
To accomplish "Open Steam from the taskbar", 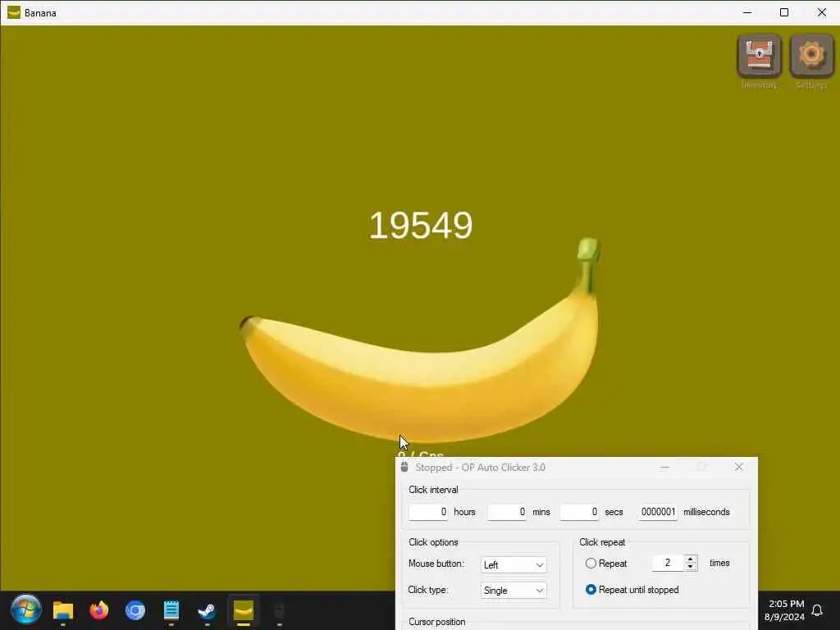I will 207,610.
